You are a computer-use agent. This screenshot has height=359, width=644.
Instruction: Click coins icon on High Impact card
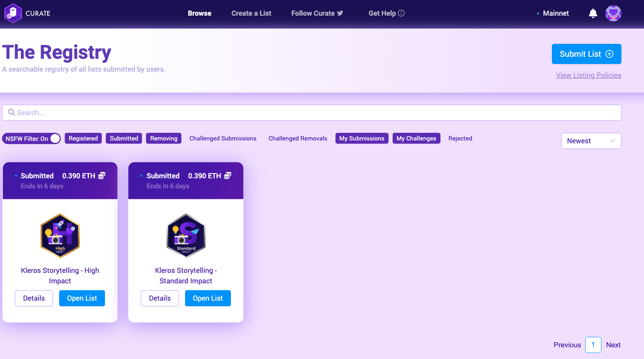[102, 175]
